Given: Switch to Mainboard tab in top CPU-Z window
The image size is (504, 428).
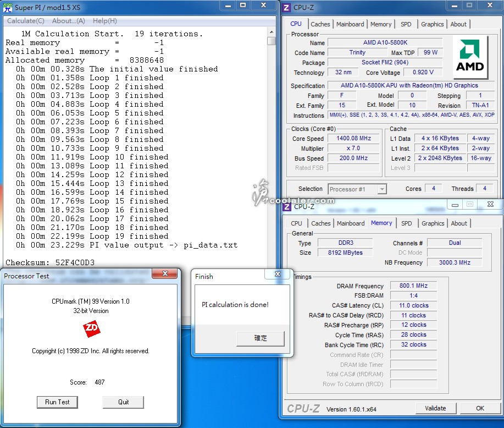Looking at the screenshot, I should (x=350, y=24).
